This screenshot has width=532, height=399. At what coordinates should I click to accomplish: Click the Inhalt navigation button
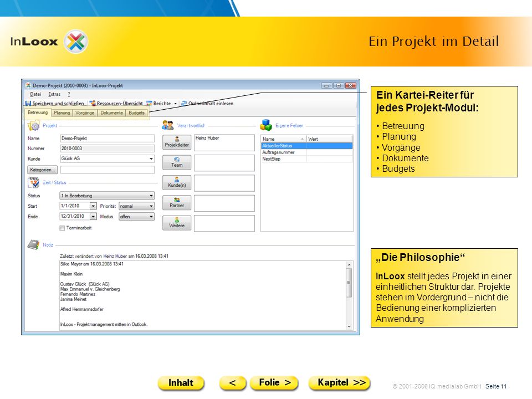181,383
